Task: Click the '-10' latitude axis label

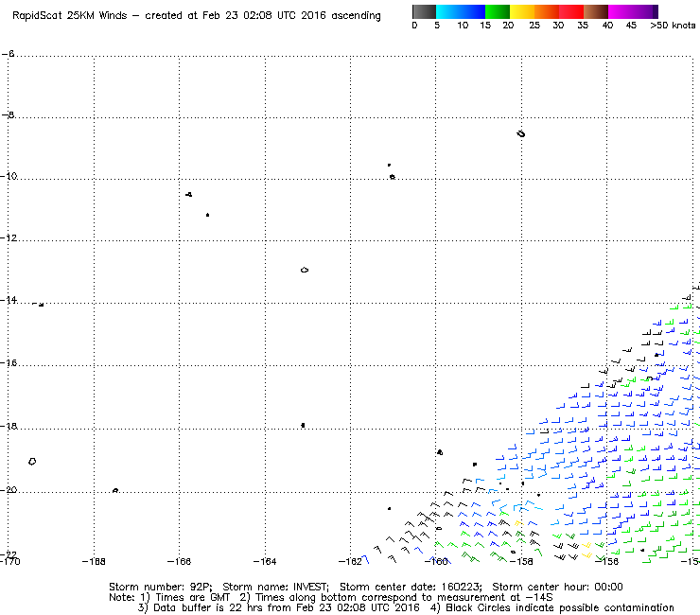Action: tap(9, 176)
